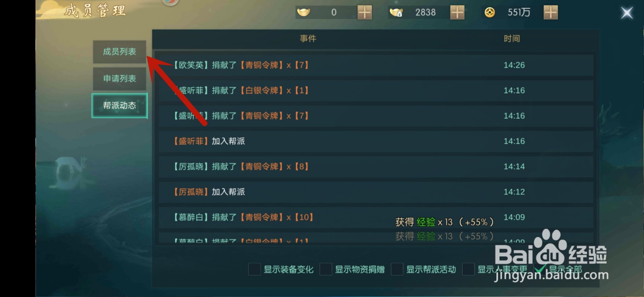644x297 pixels.
Task: Enable the 显示装备变化 checkbox
Action: click(254, 269)
